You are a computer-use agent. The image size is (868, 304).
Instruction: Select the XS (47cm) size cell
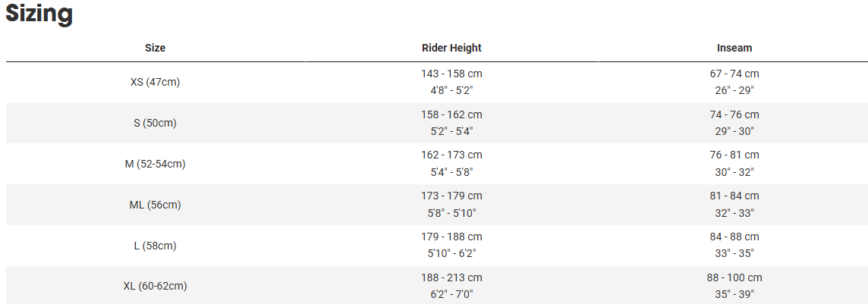tap(155, 82)
